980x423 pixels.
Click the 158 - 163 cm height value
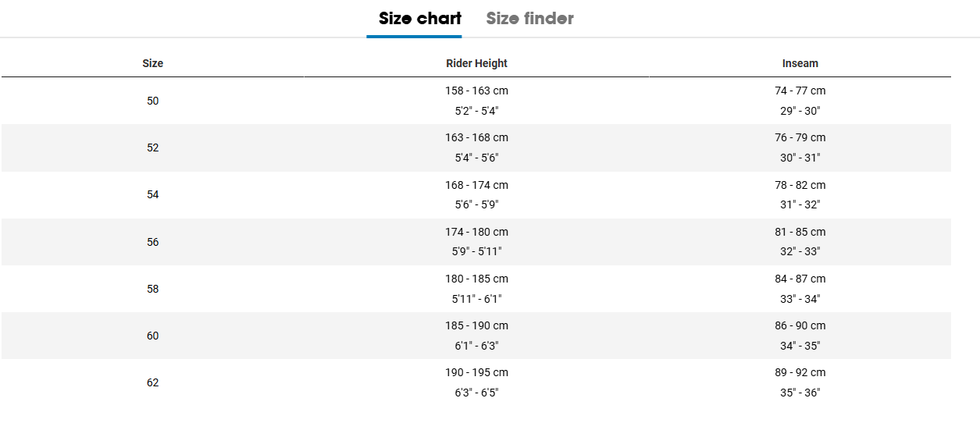click(x=476, y=91)
